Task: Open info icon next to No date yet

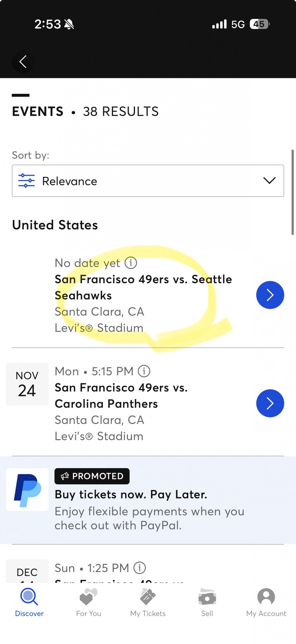Action: 131,263
